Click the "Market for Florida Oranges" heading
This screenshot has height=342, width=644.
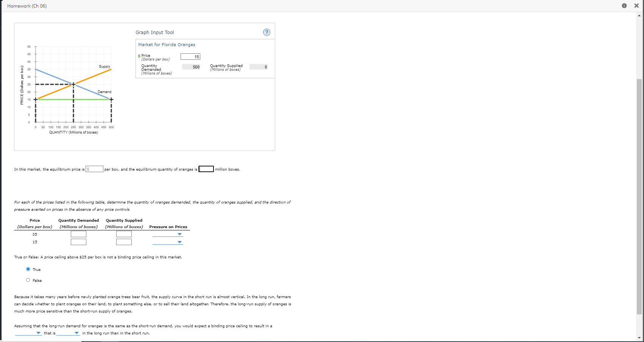167,45
